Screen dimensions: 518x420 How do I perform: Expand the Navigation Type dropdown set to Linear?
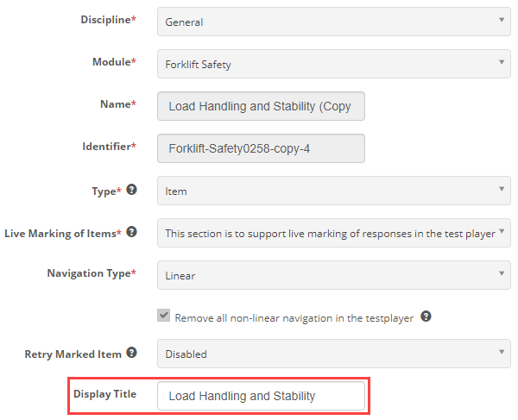click(333, 275)
